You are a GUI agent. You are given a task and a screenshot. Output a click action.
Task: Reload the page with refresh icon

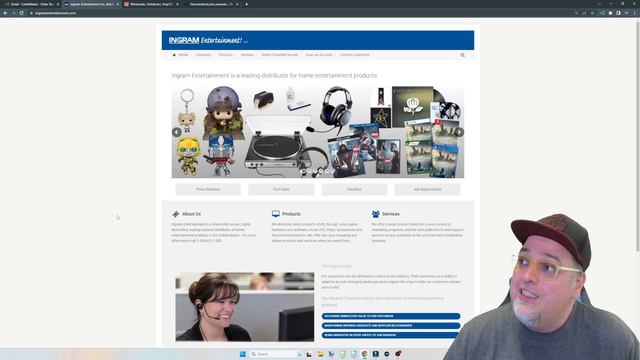point(22,13)
